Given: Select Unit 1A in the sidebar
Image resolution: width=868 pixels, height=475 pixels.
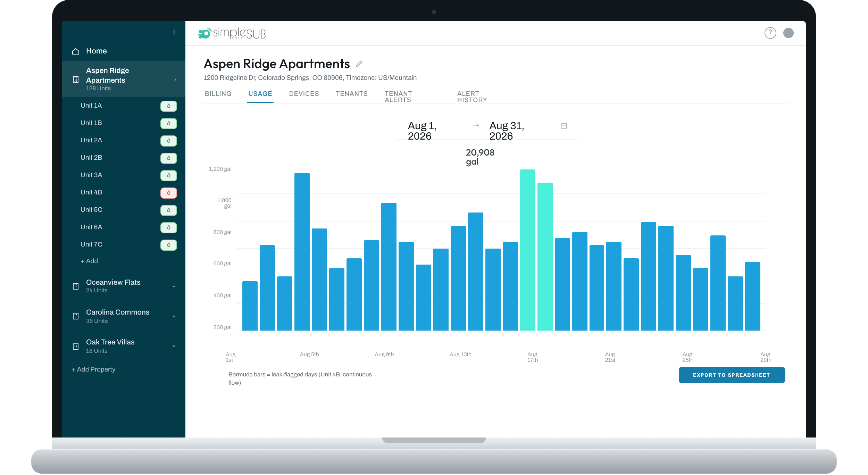Looking at the screenshot, I should coord(91,106).
